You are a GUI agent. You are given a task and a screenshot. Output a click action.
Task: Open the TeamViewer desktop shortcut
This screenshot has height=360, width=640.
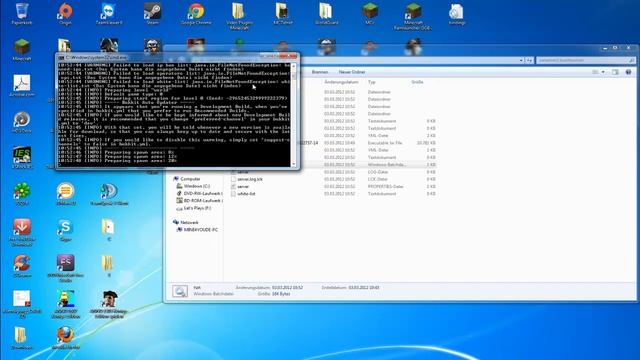109,13
